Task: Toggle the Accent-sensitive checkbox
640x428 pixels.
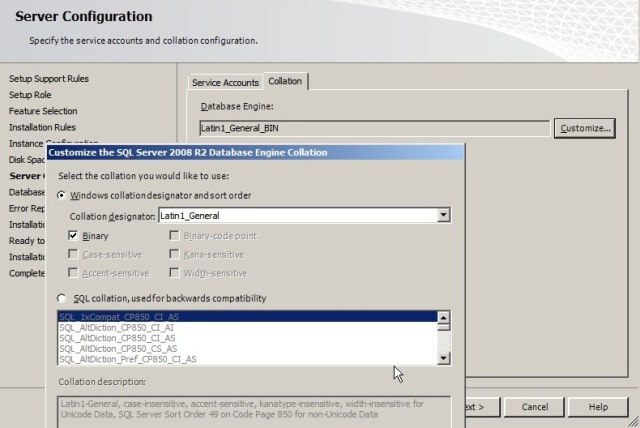Action: coord(73,273)
